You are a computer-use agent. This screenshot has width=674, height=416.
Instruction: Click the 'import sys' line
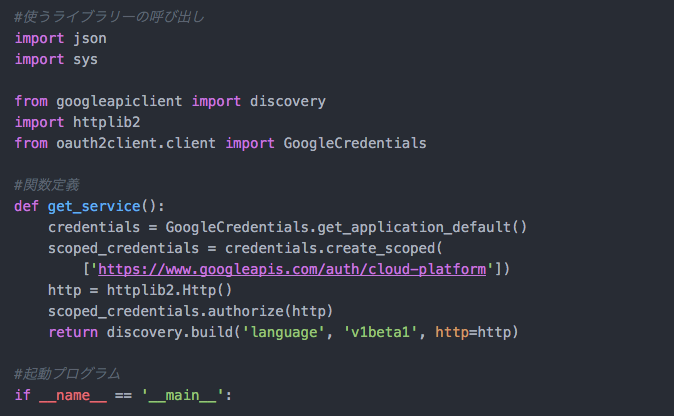click(x=56, y=60)
